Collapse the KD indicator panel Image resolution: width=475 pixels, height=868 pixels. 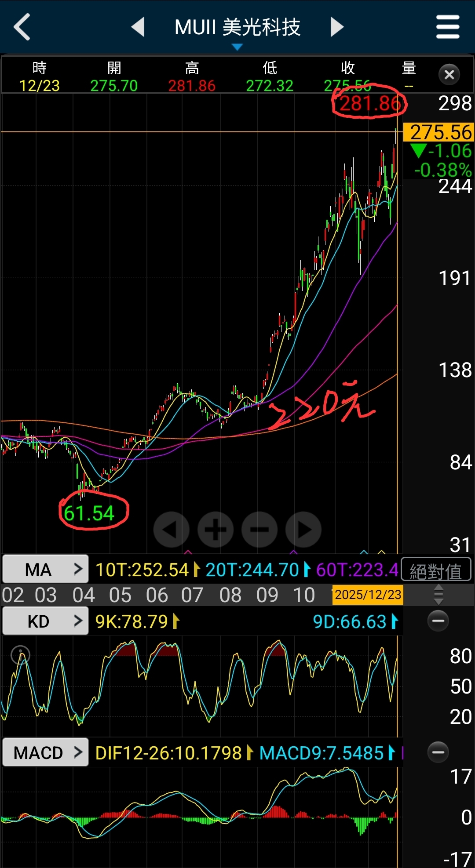point(438,621)
